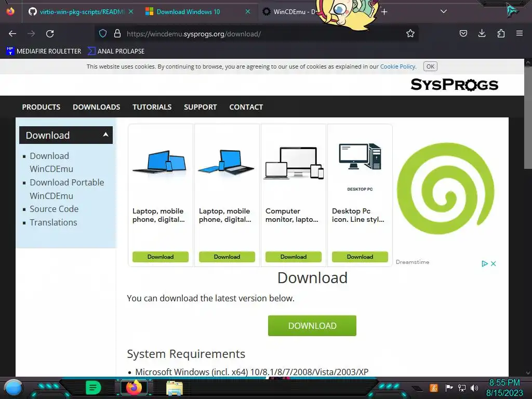Screen dimensions: 532x399
Task: Open the Start orb on taskbar
Action: click(x=13, y=388)
